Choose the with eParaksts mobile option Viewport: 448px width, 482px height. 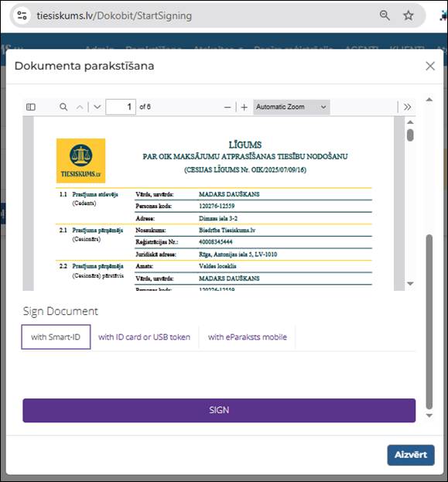(248, 337)
